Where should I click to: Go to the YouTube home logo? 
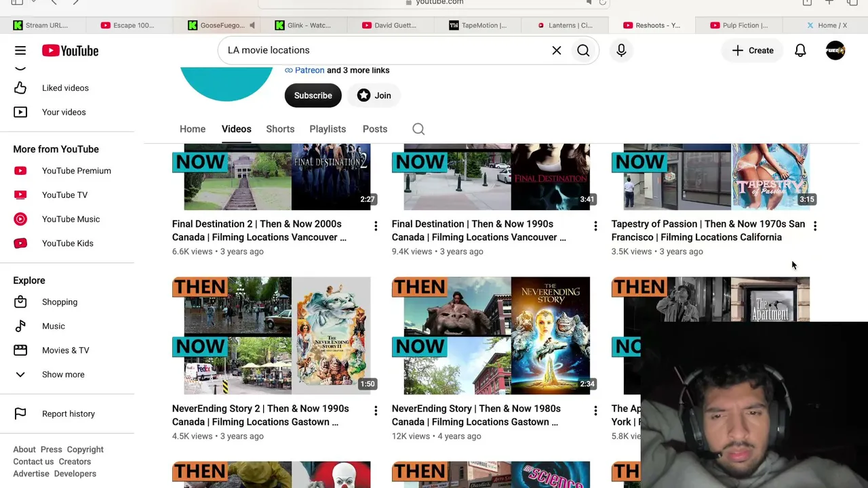click(70, 51)
